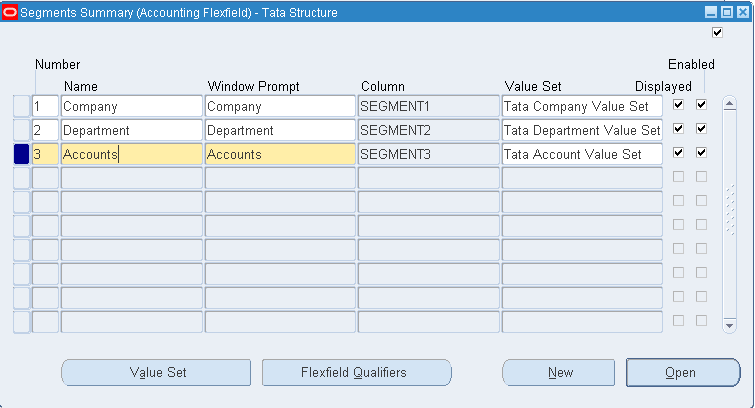755x408 pixels.
Task: Uncheck Displayed for the Company segment
Action: (679, 105)
